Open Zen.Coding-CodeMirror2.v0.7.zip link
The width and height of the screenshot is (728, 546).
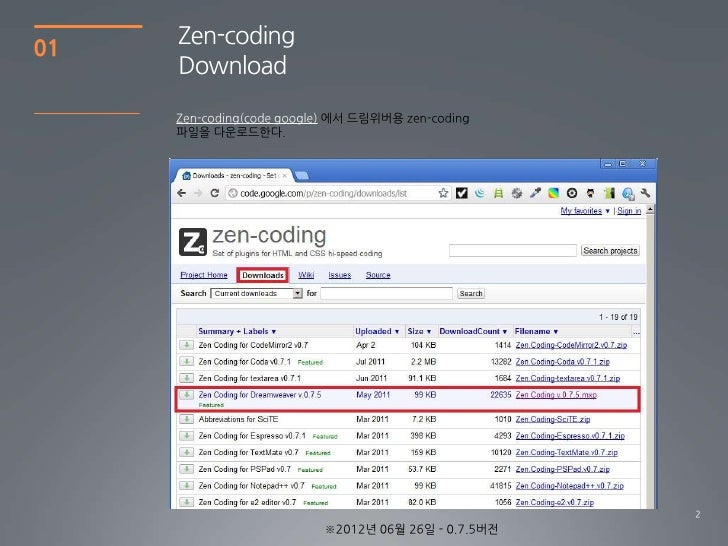point(572,345)
